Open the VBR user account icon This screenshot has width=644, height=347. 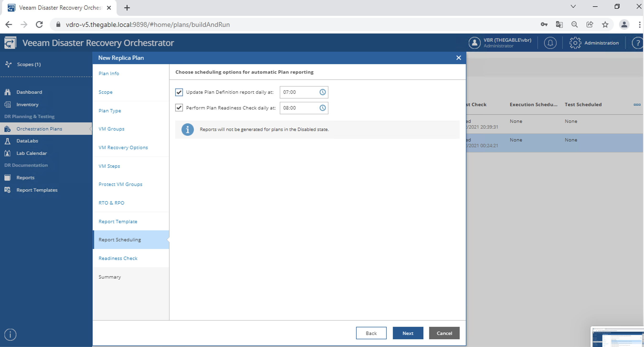(474, 43)
